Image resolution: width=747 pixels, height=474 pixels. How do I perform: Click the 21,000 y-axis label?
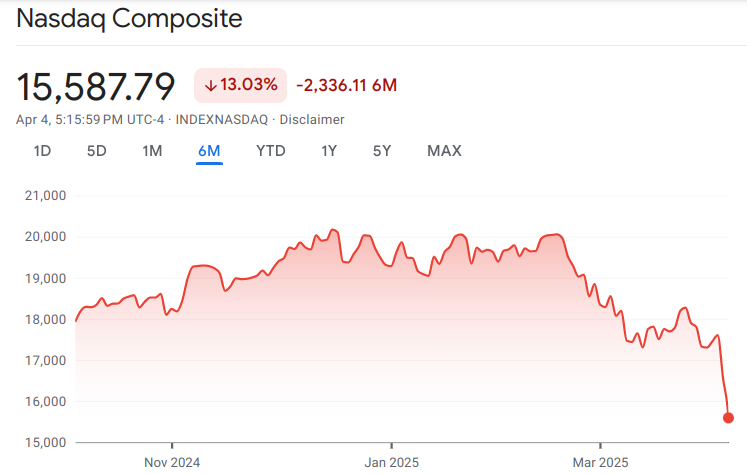pos(44,196)
